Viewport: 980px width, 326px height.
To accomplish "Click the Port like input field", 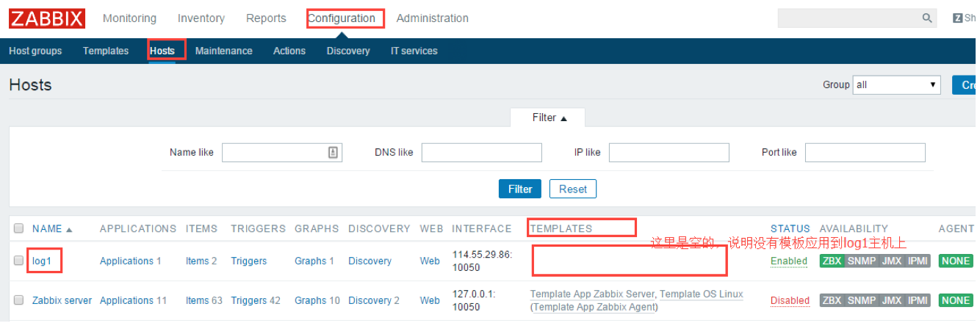I will tap(865, 152).
